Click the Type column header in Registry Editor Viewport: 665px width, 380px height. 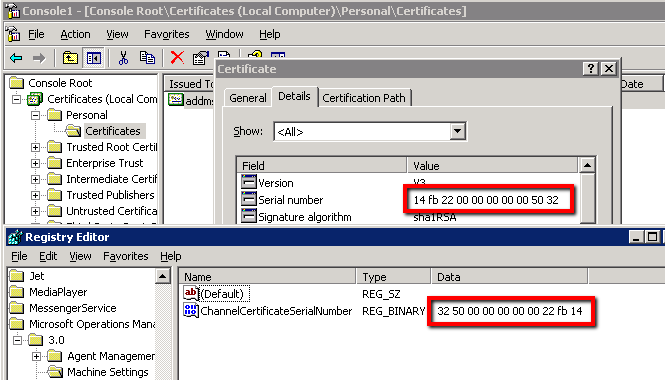coord(394,277)
